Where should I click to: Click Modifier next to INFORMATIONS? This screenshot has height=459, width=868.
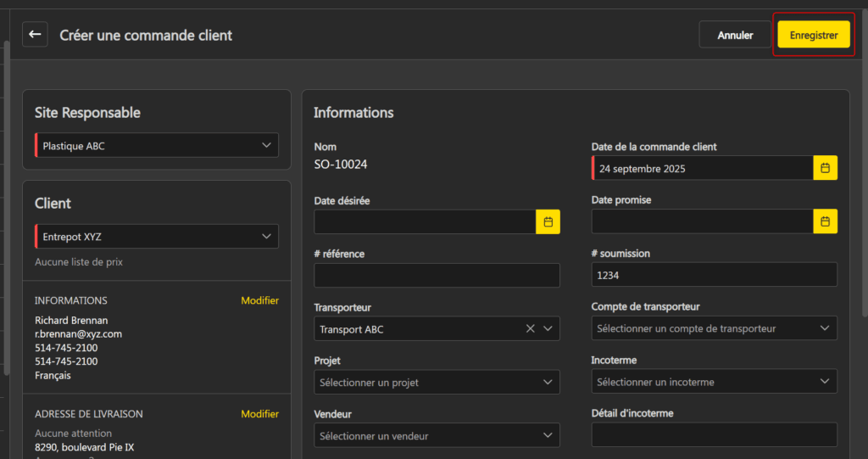(259, 300)
